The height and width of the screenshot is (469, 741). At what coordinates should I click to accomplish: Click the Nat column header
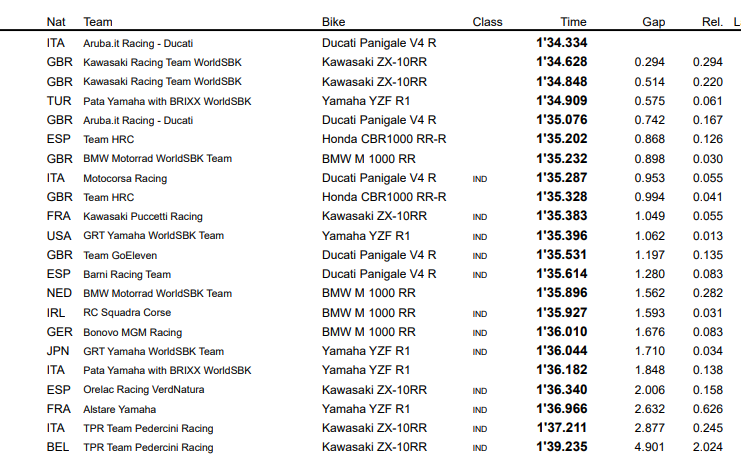point(58,21)
